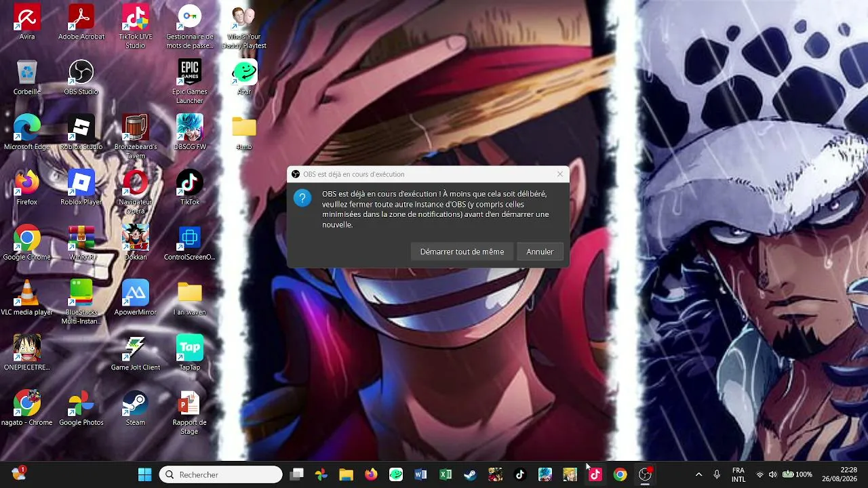The height and width of the screenshot is (488, 868).
Task: Click the battery 100% indicator
Action: pyautogui.click(x=797, y=474)
